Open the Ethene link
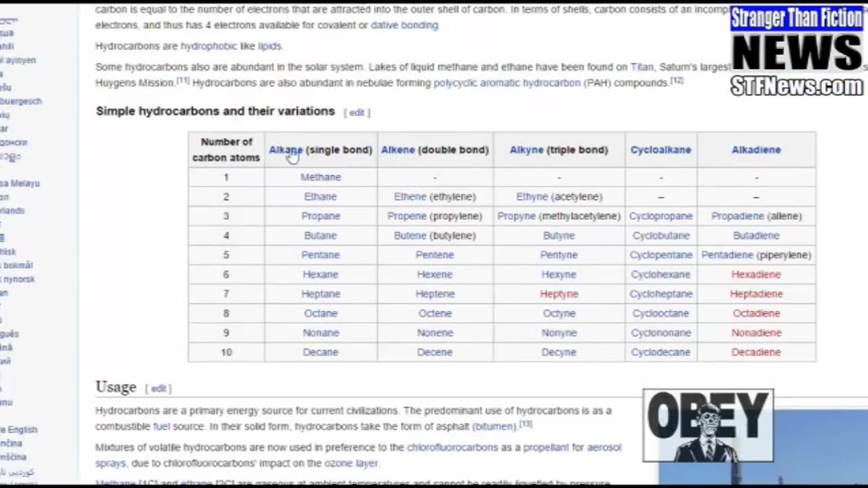 pyautogui.click(x=410, y=197)
